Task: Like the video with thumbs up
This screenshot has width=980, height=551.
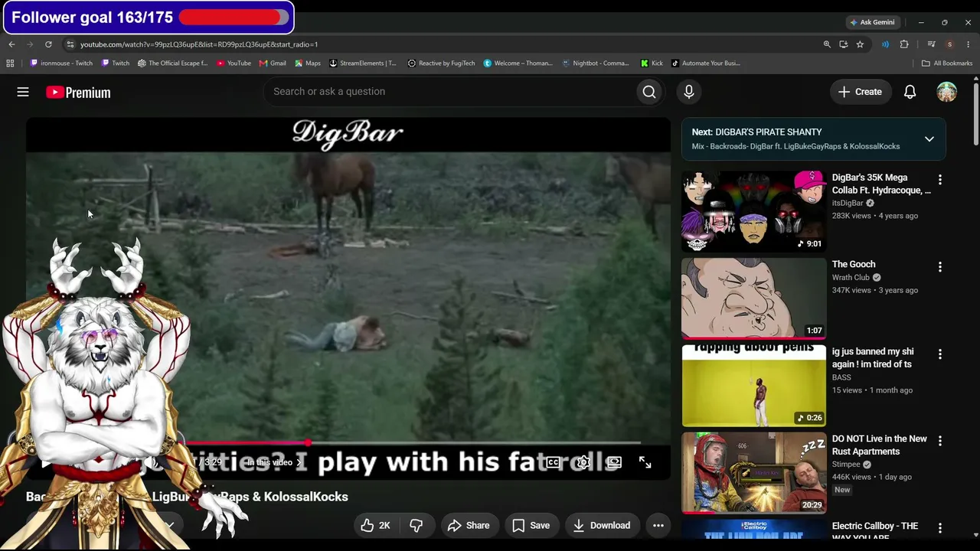Action: pos(375,525)
